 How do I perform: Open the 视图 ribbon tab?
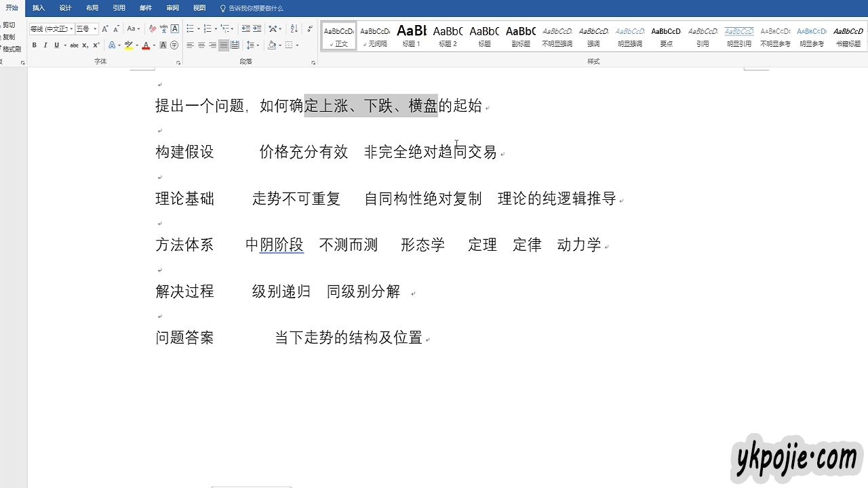[199, 8]
